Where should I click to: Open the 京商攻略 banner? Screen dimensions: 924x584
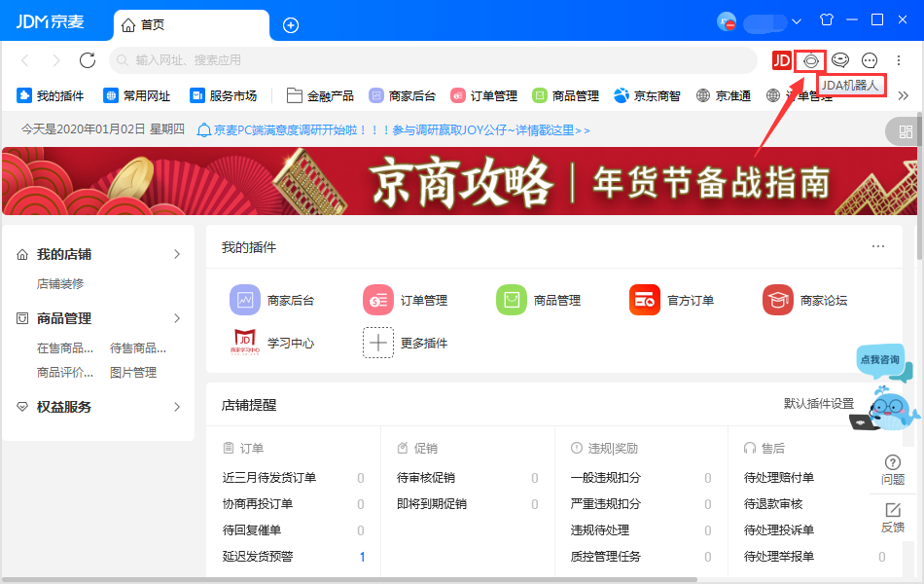click(x=460, y=181)
